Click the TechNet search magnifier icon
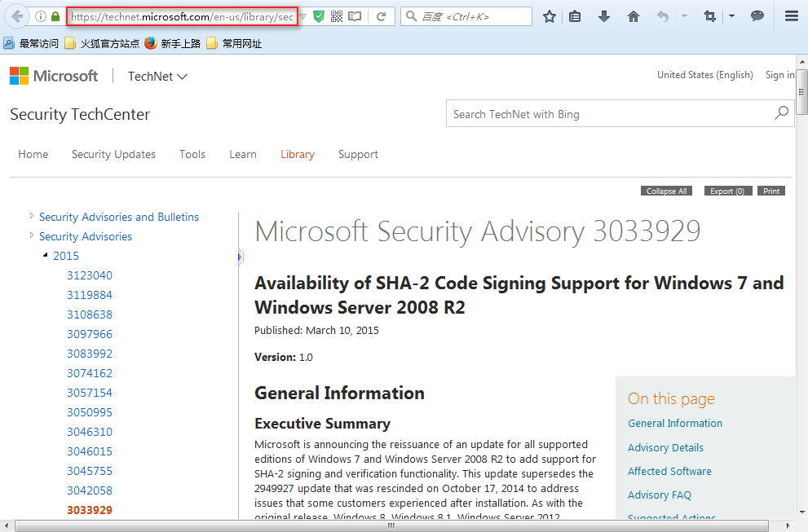 [781, 112]
